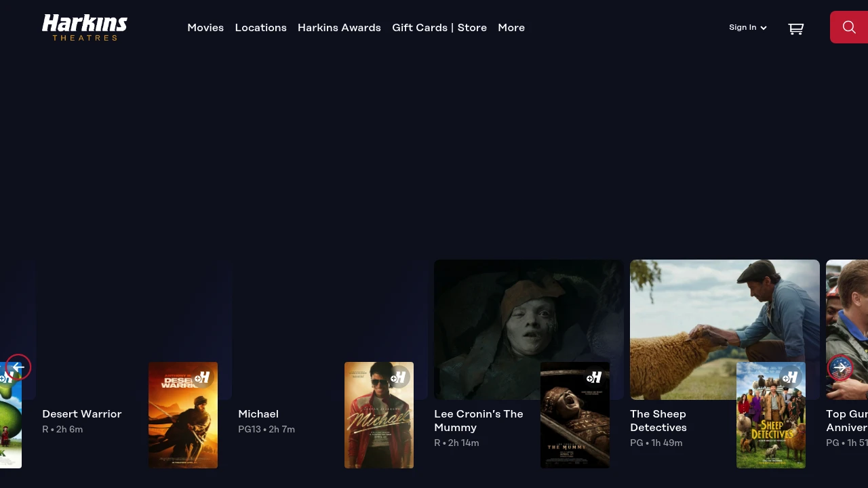Click the red search magnifier button
The image size is (868, 488).
tap(849, 27)
